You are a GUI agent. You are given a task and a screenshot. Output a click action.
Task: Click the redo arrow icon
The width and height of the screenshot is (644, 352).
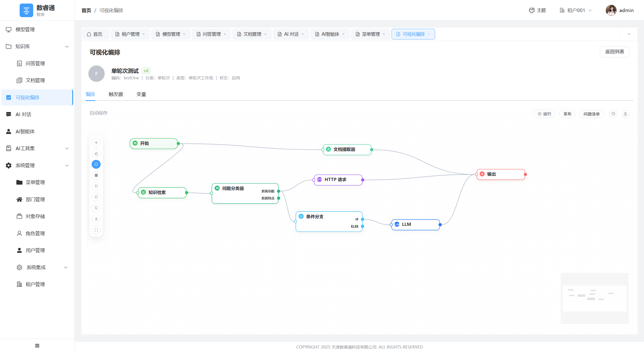(x=96, y=197)
